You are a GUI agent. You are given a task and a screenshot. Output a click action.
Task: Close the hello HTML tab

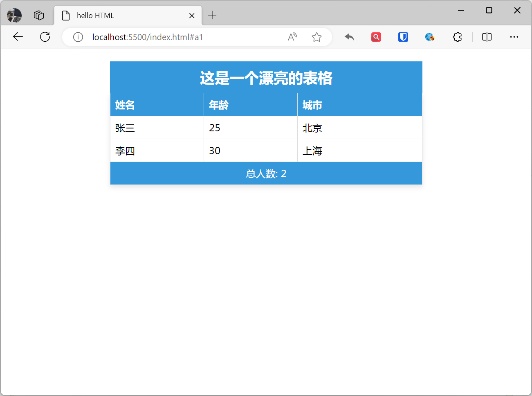192,15
